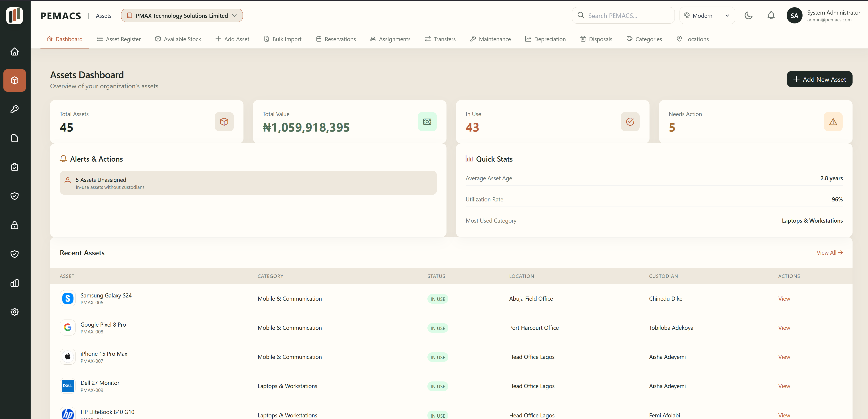Open the Maintenance tab

(x=491, y=39)
